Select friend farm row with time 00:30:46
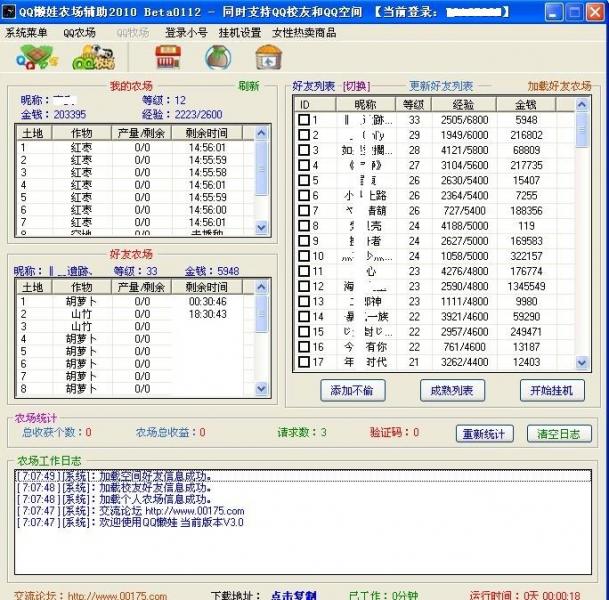Image resolution: width=609 pixels, height=600 pixels. [134, 301]
